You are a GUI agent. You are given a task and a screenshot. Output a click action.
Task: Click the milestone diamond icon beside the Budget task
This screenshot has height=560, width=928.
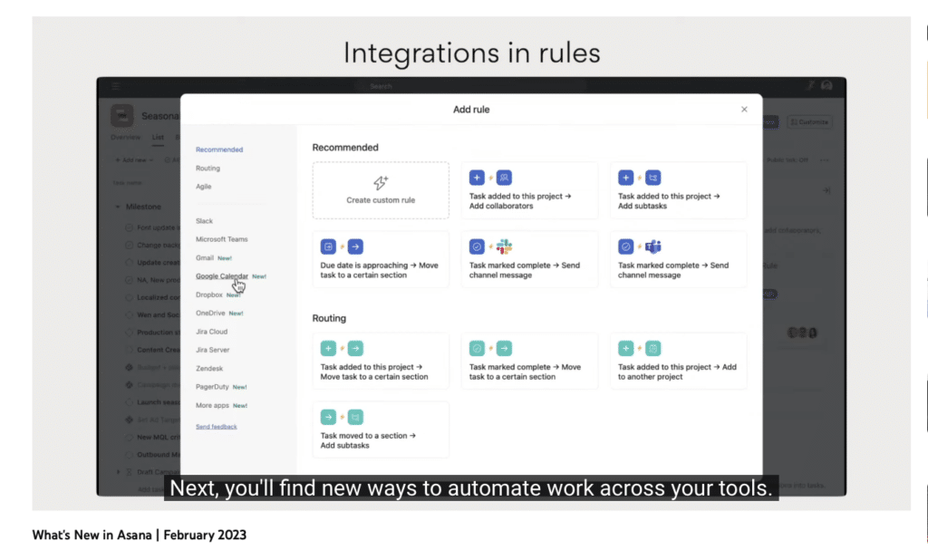coord(129,368)
